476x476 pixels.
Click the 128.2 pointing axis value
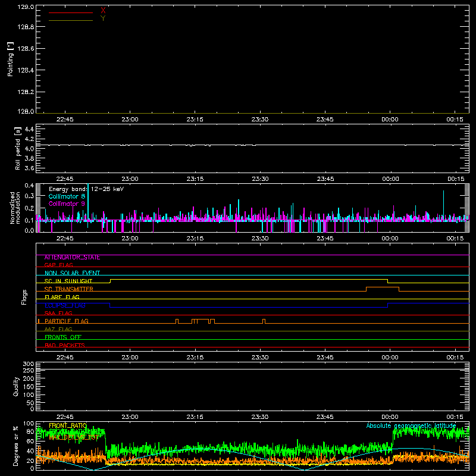click(26, 92)
